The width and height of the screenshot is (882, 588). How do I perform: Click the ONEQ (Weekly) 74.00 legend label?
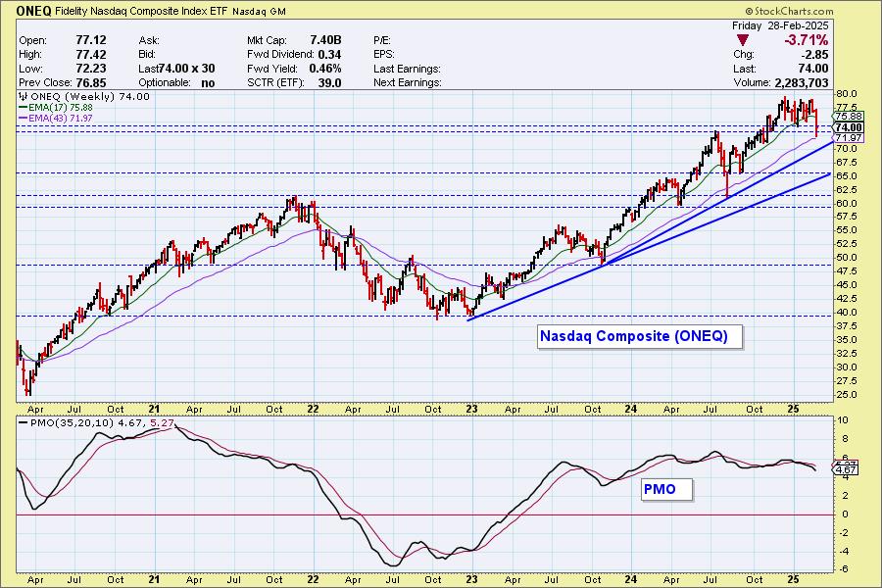pos(85,97)
